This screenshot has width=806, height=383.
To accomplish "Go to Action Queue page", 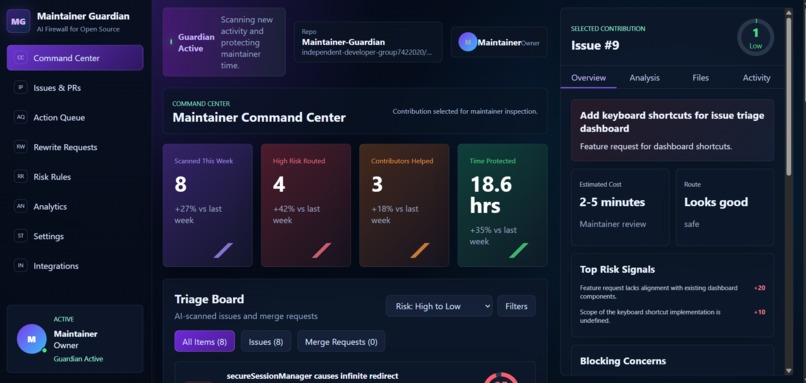I will point(75,117).
